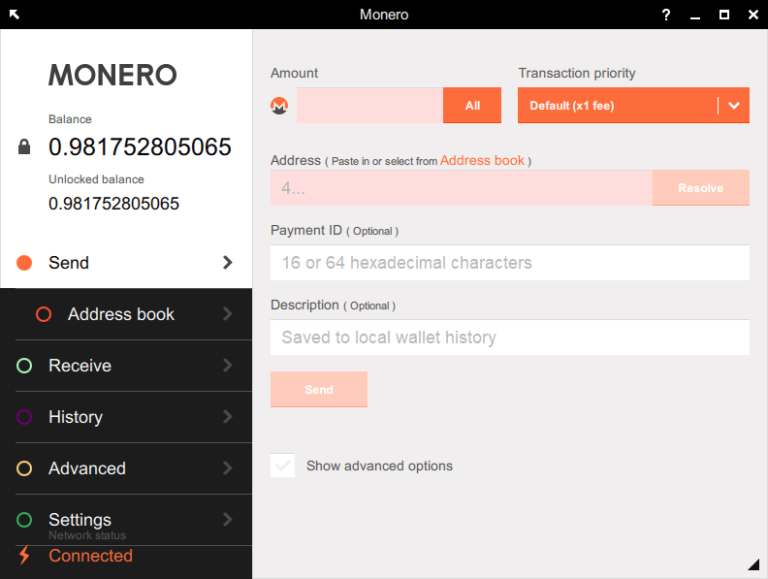Minimize the Monero window
The width and height of the screenshot is (768, 579).
695,16
